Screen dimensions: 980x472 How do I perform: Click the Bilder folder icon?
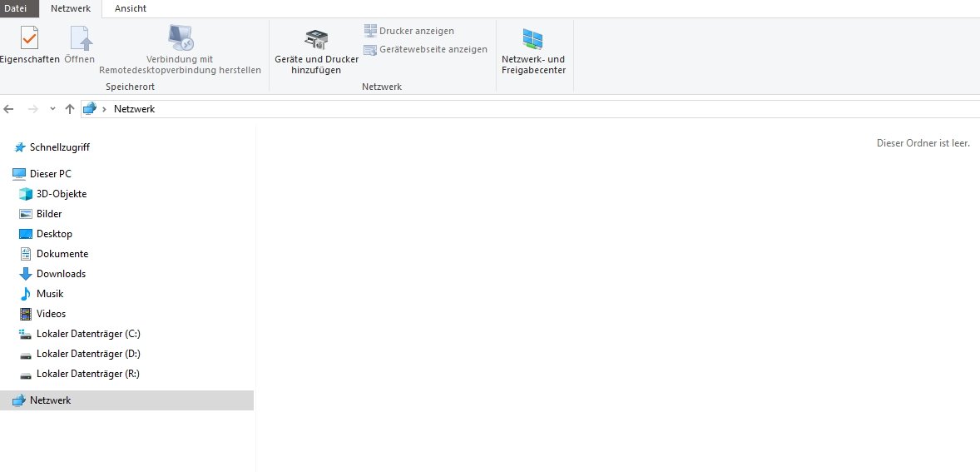coord(26,214)
